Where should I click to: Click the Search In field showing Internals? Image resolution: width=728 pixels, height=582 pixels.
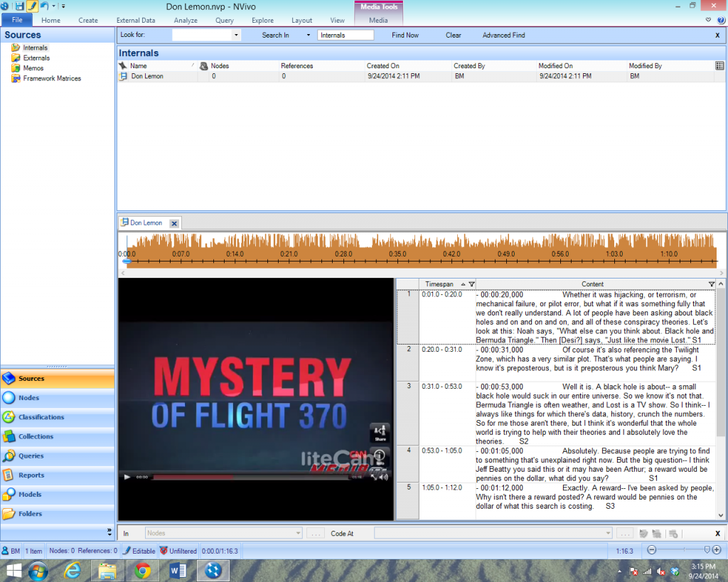(346, 36)
